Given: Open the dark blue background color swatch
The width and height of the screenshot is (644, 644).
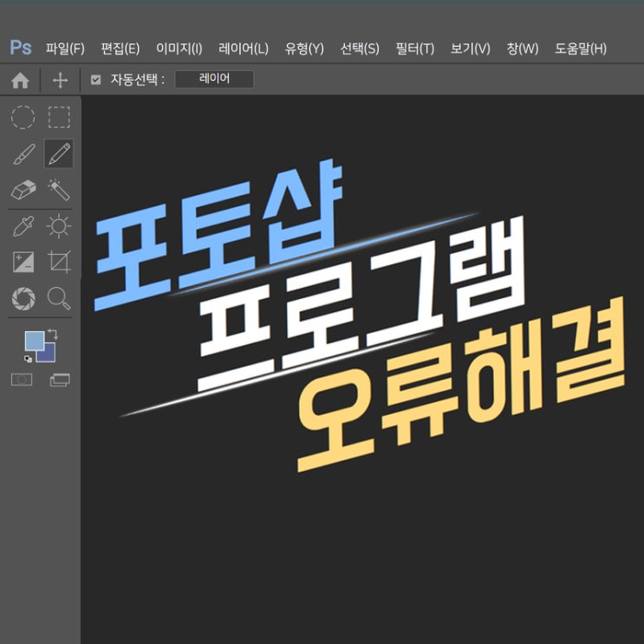Looking at the screenshot, I should pos(49,355).
